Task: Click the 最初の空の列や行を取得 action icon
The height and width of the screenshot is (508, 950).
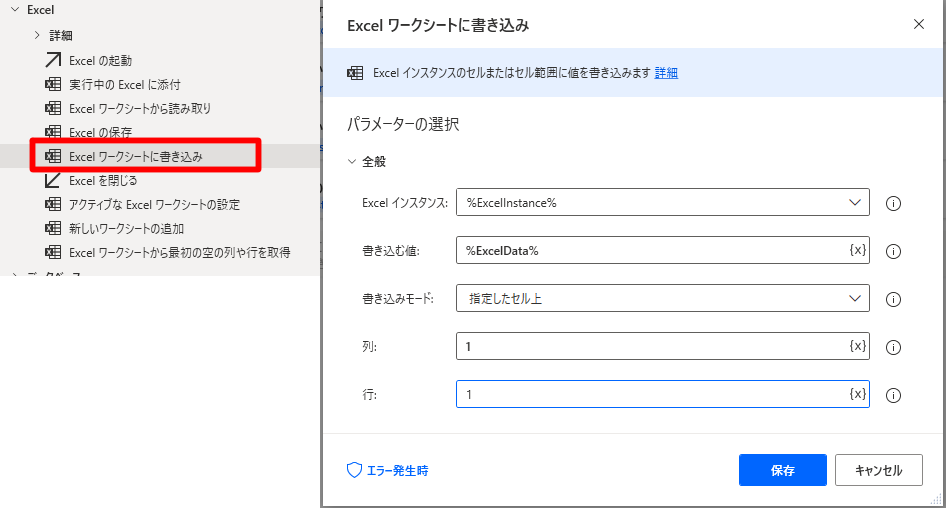Action: tap(53, 252)
